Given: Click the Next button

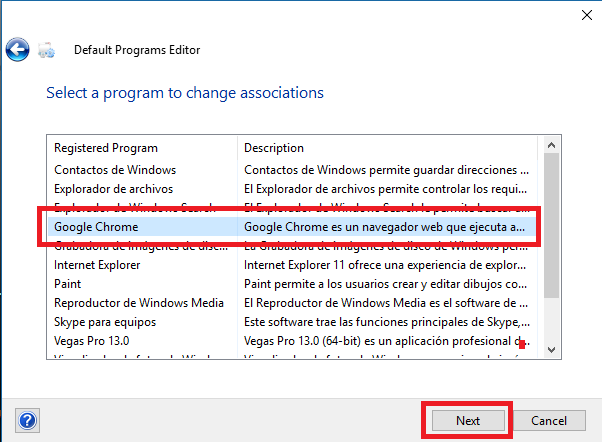Looking at the screenshot, I should [x=468, y=420].
